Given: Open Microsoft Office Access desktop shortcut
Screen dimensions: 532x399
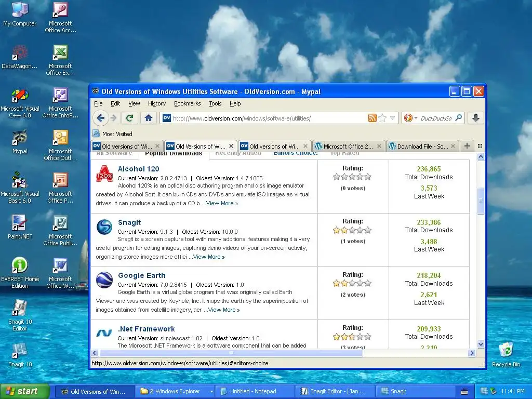Looking at the screenshot, I should (x=60, y=17).
